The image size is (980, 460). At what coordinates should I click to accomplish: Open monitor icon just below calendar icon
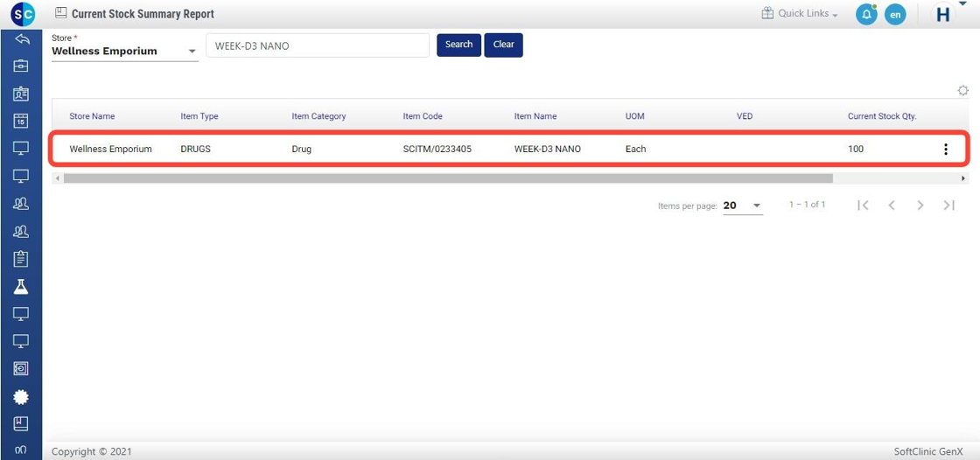click(x=21, y=148)
